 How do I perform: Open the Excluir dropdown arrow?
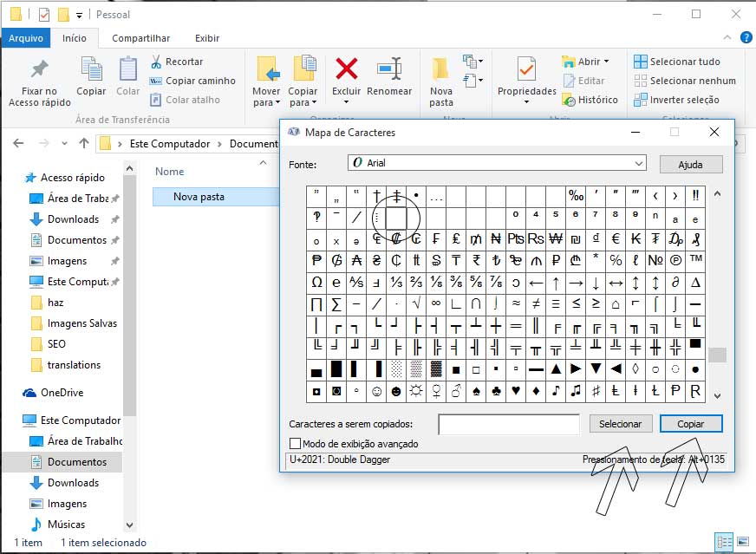(346, 102)
